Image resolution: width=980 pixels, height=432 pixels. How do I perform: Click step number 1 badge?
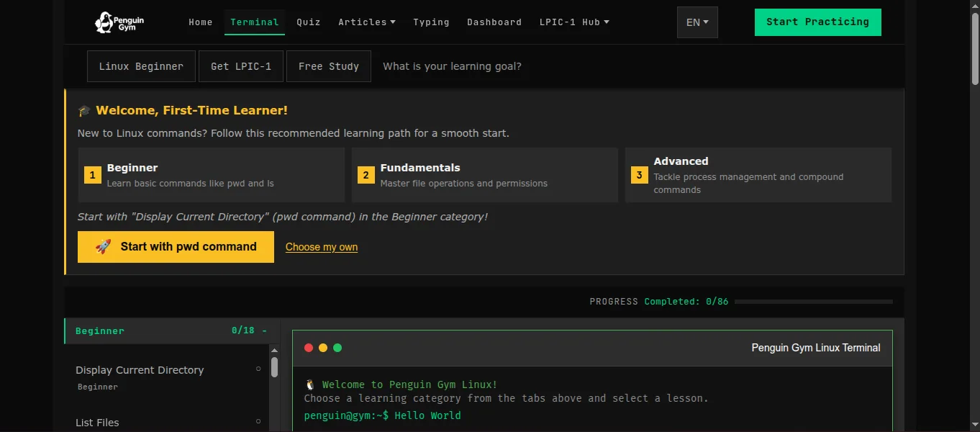click(93, 175)
